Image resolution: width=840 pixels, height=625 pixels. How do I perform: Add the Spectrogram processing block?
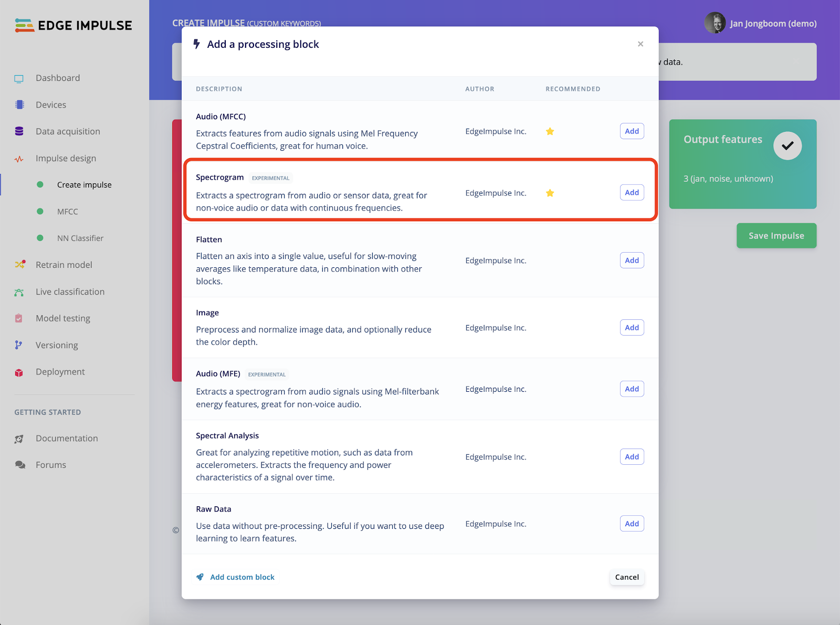click(x=632, y=193)
